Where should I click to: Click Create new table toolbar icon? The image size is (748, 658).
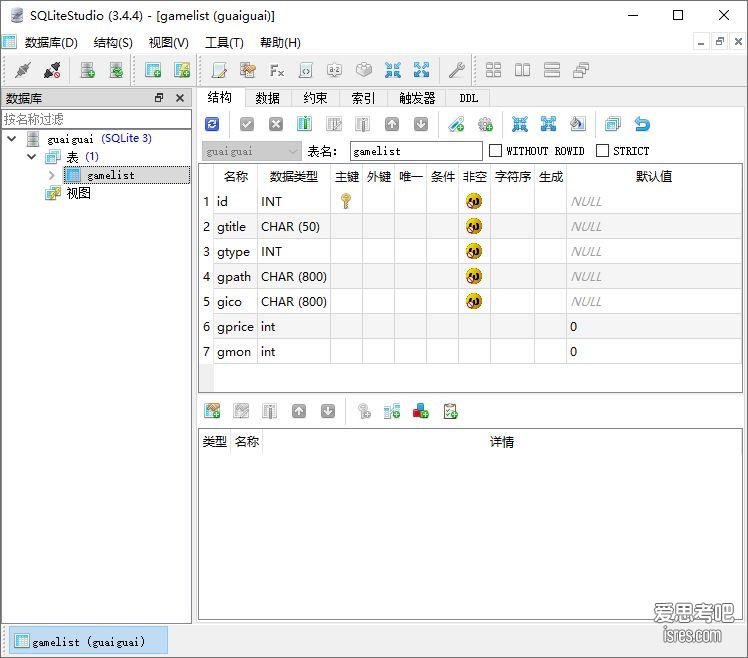[x=153, y=70]
